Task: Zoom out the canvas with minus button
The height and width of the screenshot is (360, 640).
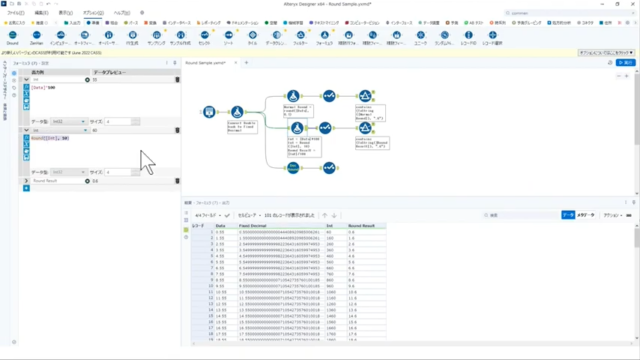Action: (619, 76)
